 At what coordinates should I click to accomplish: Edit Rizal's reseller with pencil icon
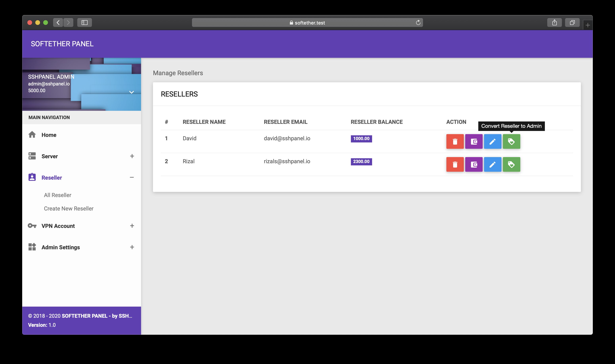tap(492, 164)
